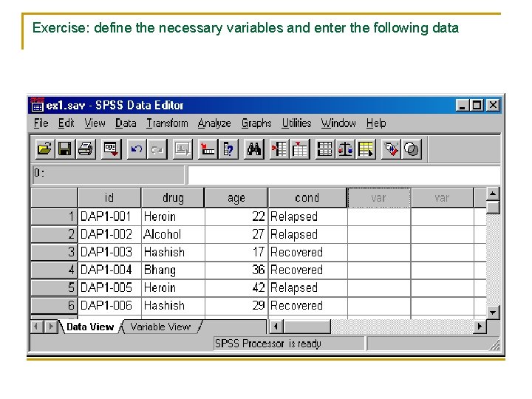This screenshot has width=532, height=399.
Task: Click the cell editor input field
Action: [x=344, y=174]
